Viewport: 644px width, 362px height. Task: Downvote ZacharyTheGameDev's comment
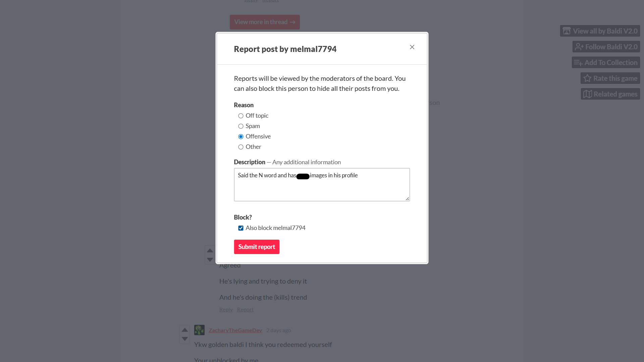tap(185, 339)
